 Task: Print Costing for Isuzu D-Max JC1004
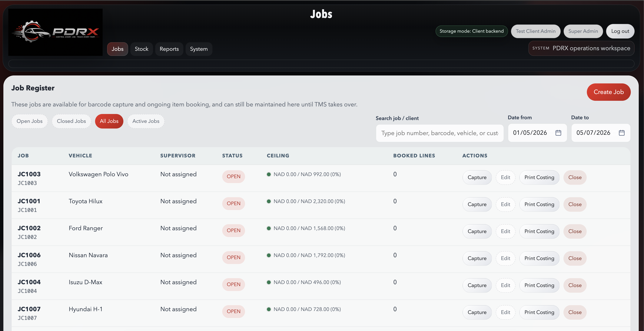coord(539,286)
